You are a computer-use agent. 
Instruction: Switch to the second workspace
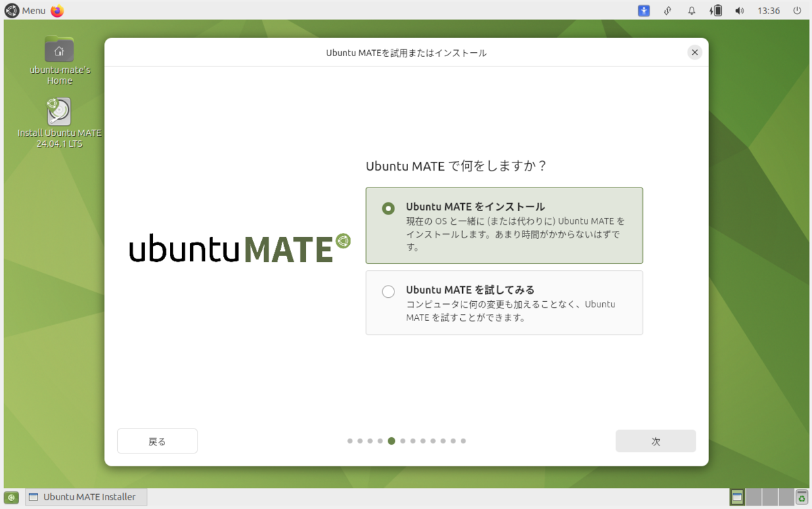coord(753,497)
